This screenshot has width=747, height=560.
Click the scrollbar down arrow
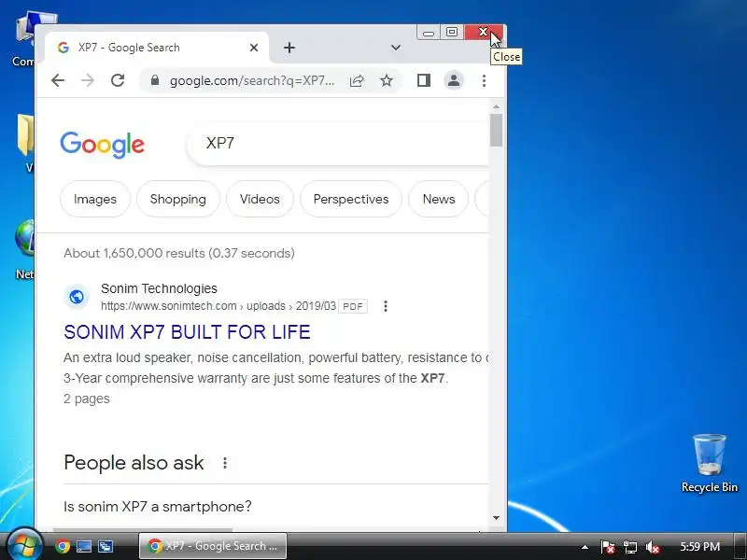496,518
